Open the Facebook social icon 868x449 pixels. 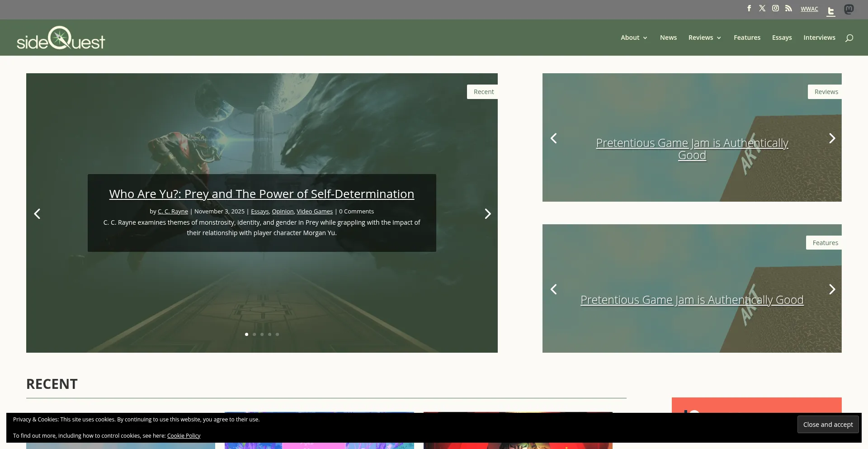749,8
